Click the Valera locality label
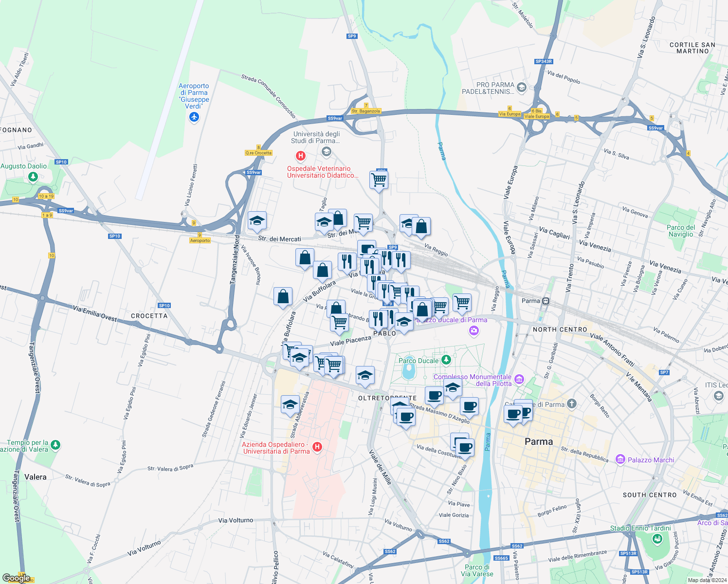The image size is (728, 584). click(36, 477)
